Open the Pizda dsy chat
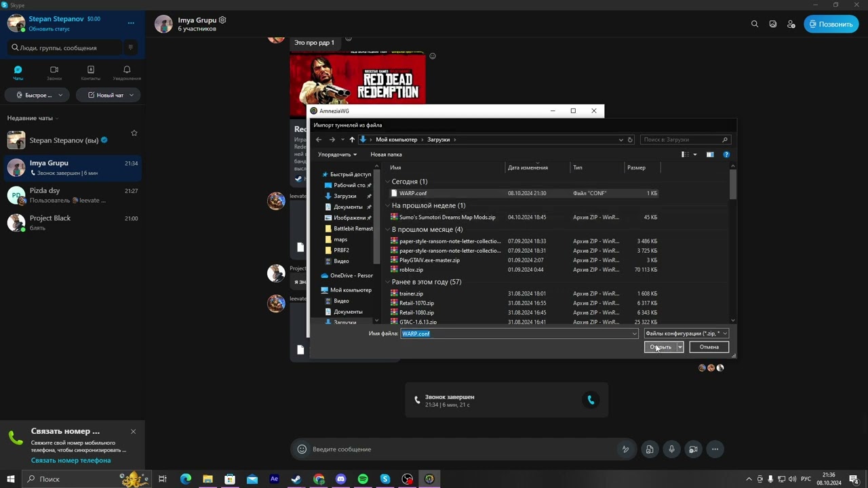The image size is (868, 488). click(x=73, y=195)
